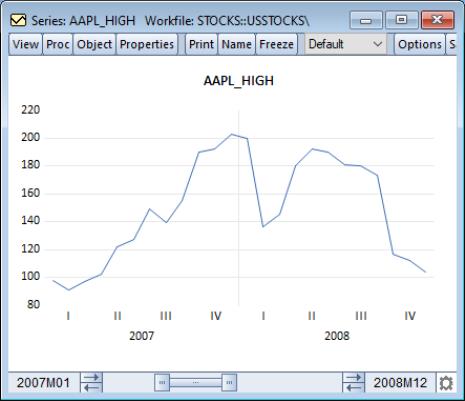Click the middle bar of the date range slider
The image size is (465, 401).
click(196, 382)
